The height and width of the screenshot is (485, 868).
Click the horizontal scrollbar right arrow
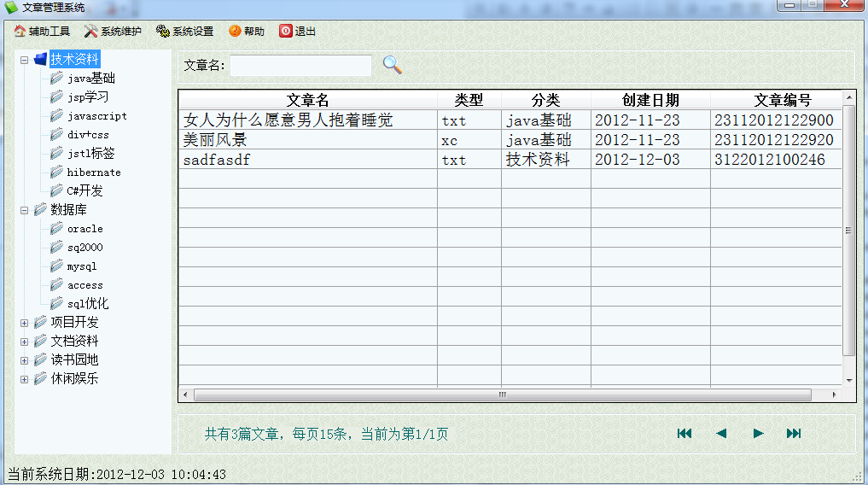pyautogui.click(x=834, y=394)
